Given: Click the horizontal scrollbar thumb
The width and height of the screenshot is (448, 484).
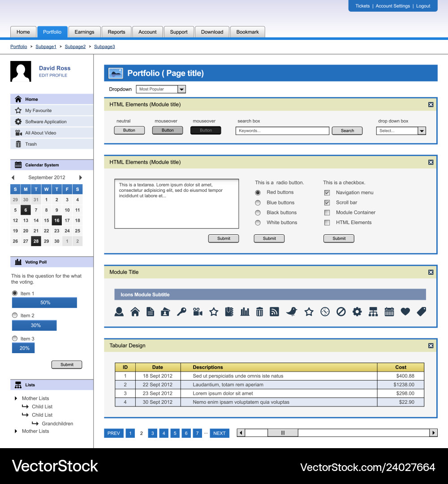Looking at the screenshot, I should [x=283, y=433].
